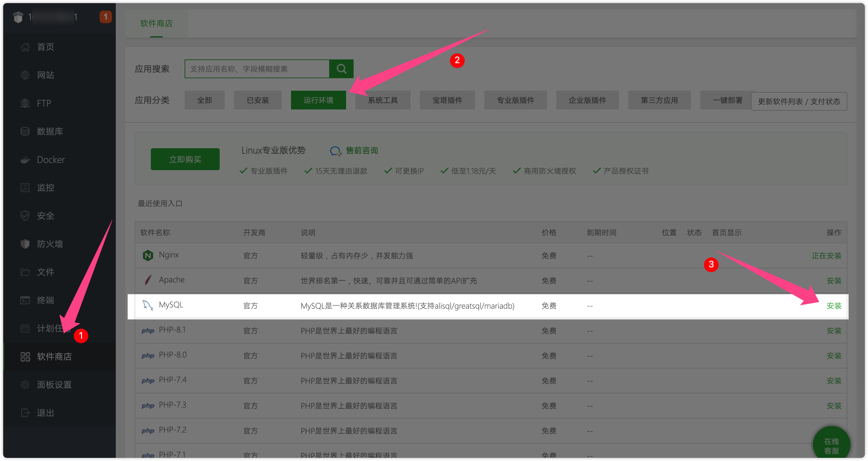Screen dimensions: 868x461
Task: Select the 已安装 category
Action: pyautogui.click(x=258, y=100)
